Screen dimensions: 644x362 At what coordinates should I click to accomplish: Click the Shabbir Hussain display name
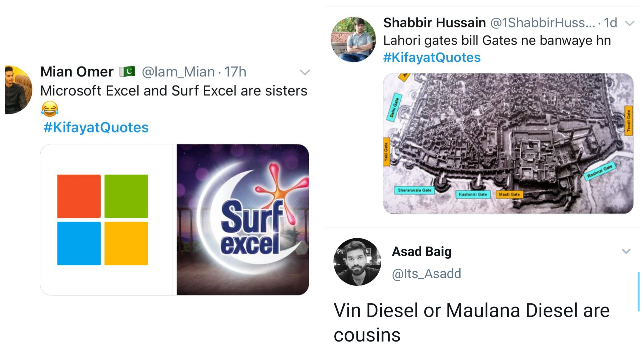[434, 23]
